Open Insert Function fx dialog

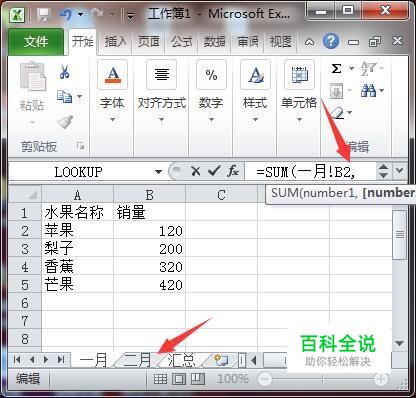[233, 171]
